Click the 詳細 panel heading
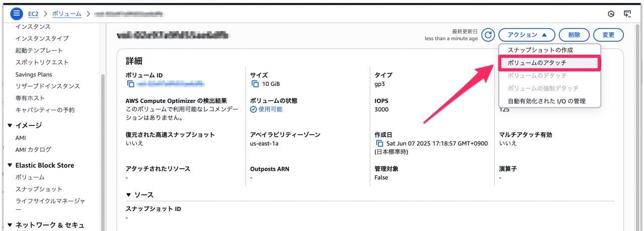This screenshot has height=231, width=644. 134,61
